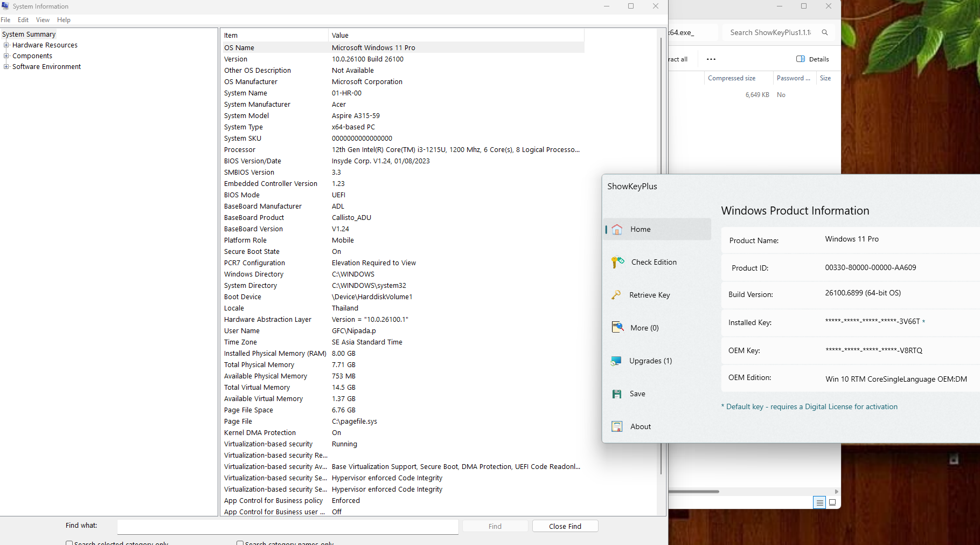Open the About page in ShowKeyPlus
Image resolution: width=980 pixels, height=545 pixels.
(x=641, y=426)
